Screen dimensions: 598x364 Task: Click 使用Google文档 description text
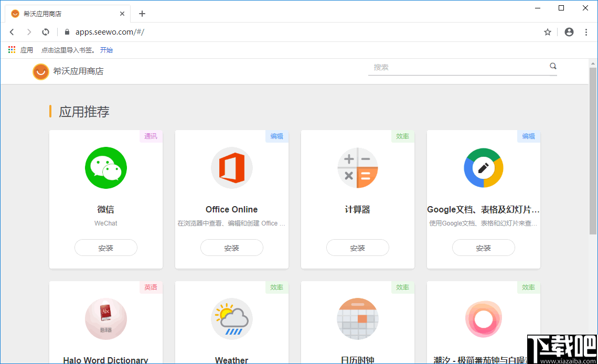pyautogui.click(x=483, y=223)
